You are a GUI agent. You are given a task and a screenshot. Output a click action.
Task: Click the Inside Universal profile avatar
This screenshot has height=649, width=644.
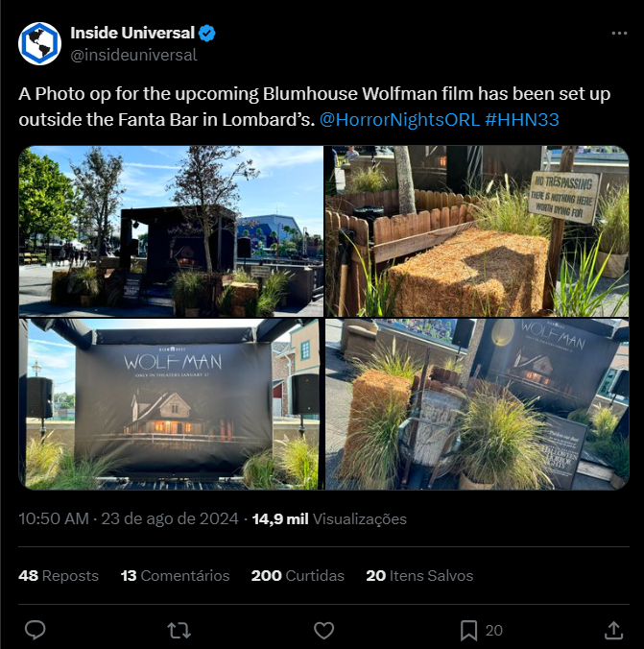click(39, 43)
